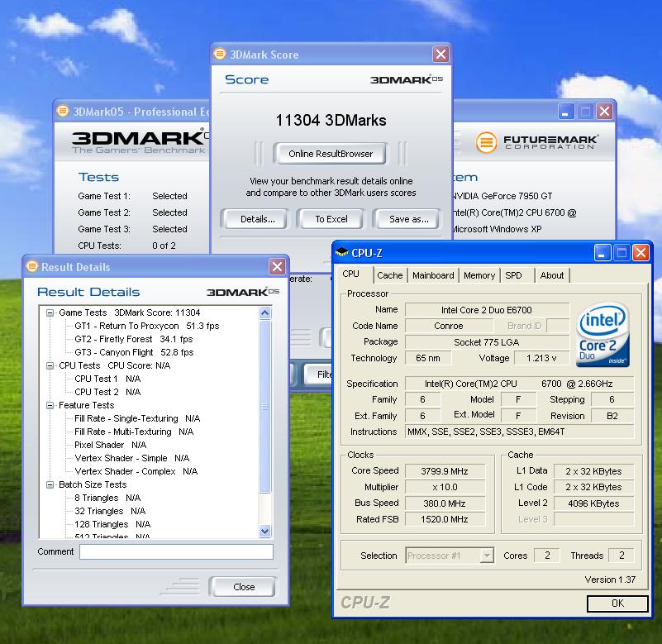Select the 128 Triangles row
Screen dimensions: 662x644
point(112,524)
